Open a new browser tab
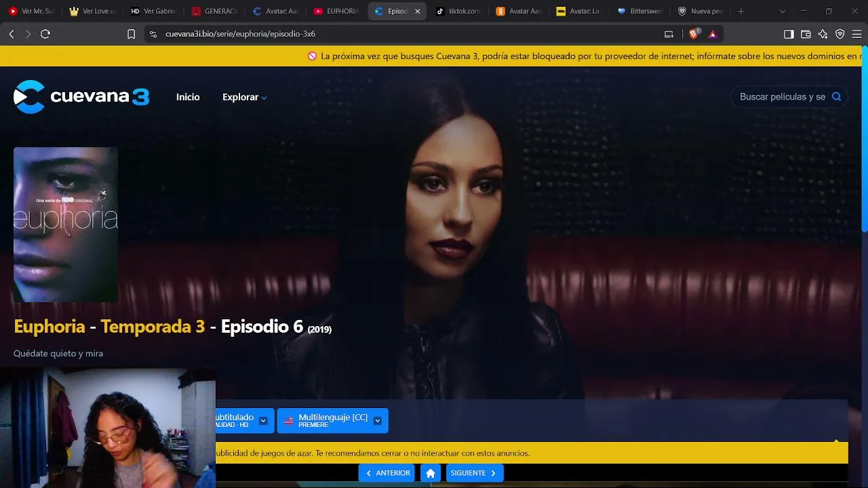The height and width of the screenshot is (488, 868). tap(741, 12)
